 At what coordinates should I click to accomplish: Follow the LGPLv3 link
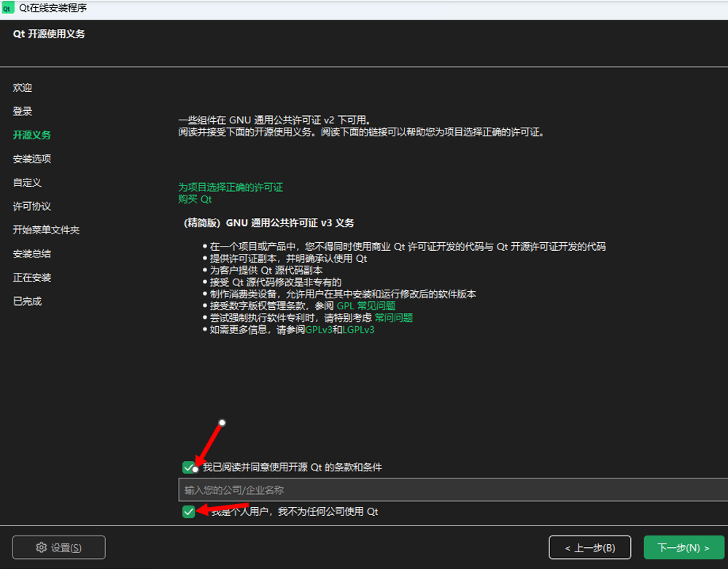[x=358, y=330]
